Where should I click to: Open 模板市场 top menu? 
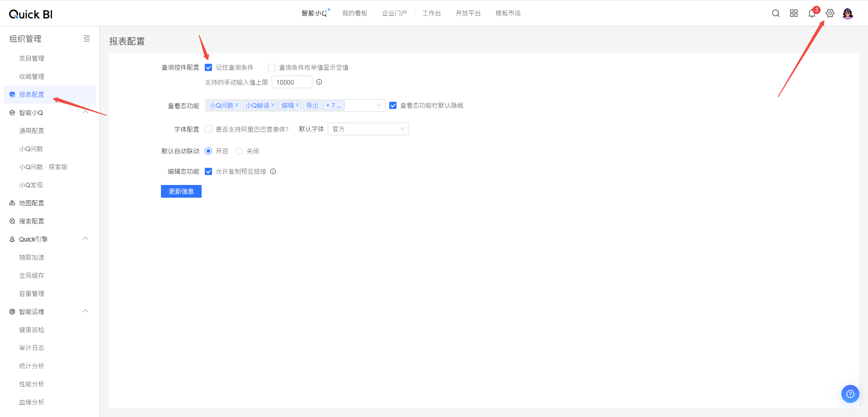coord(508,13)
